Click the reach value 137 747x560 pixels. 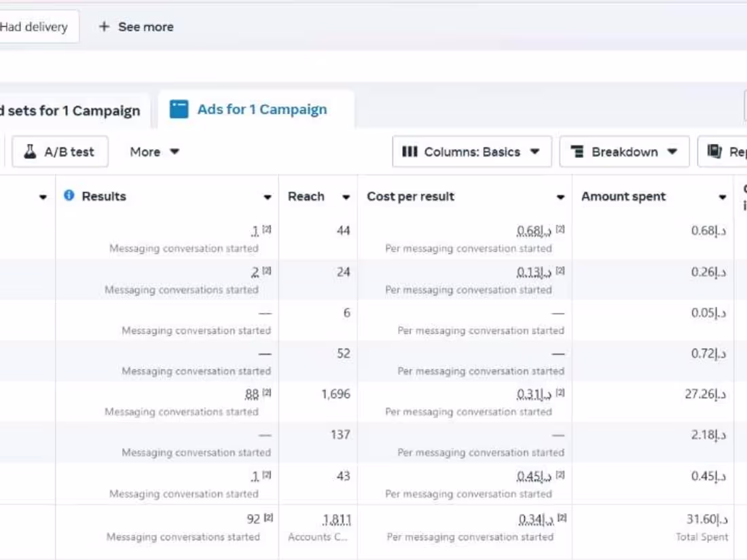coord(340,434)
